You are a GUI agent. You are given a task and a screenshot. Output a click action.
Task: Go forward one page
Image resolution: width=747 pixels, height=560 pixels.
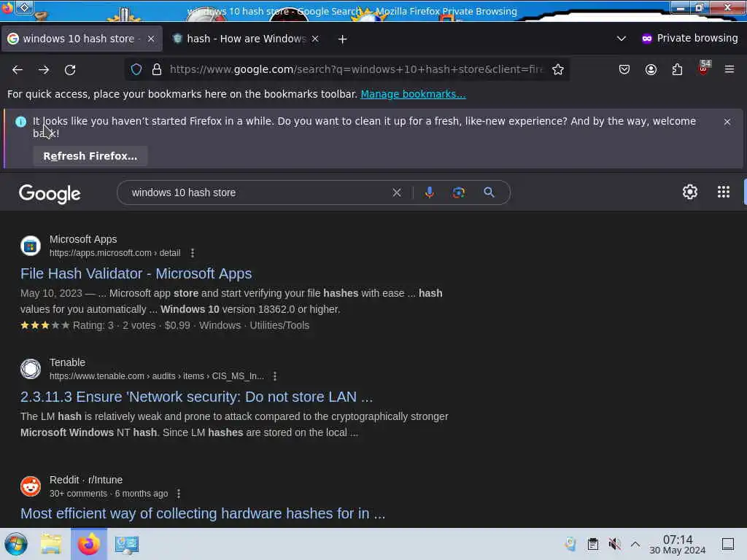44,69
